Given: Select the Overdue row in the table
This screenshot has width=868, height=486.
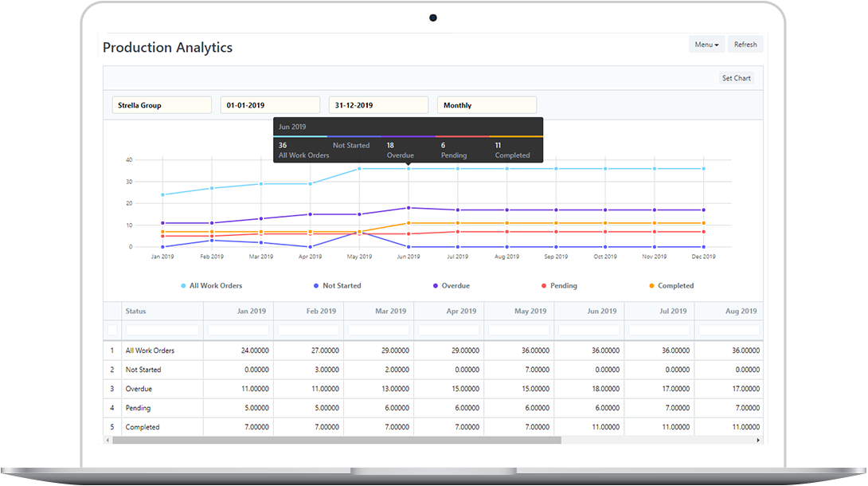Looking at the screenshot, I should click(139, 389).
